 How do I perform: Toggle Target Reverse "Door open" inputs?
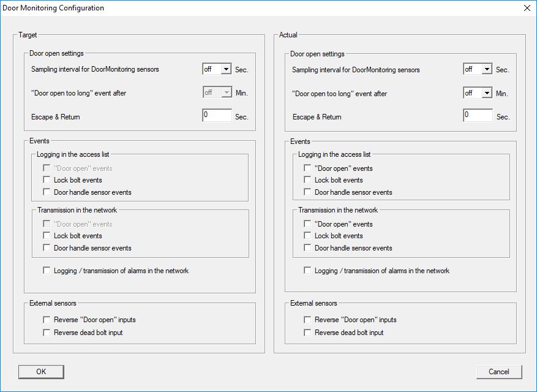coord(47,320)
